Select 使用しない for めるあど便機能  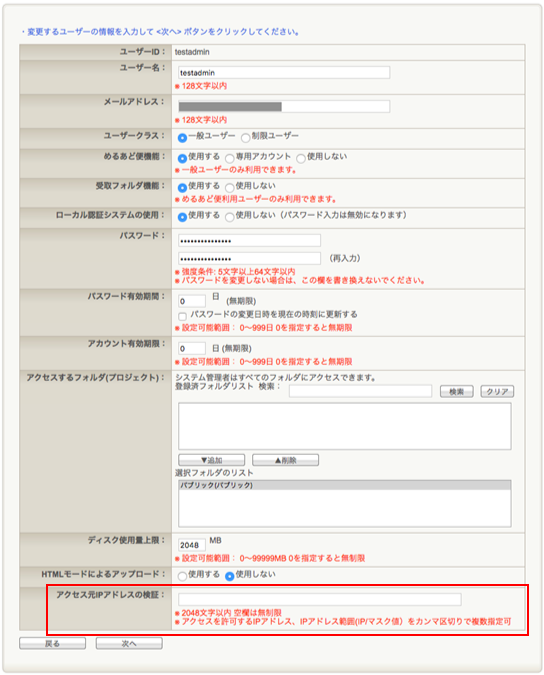click(301, 158)
